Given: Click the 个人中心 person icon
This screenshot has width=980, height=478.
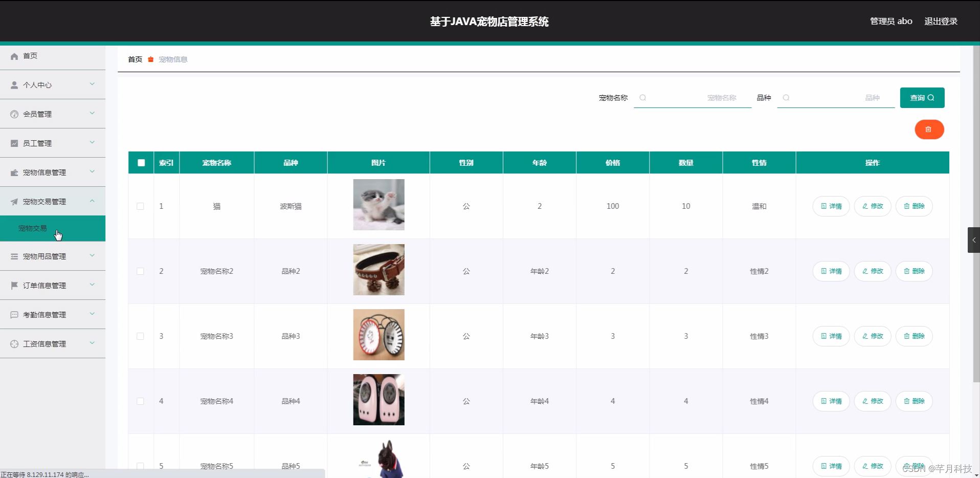Looking at the screenshot, I should pyautogui.click(x=14, y=85).
